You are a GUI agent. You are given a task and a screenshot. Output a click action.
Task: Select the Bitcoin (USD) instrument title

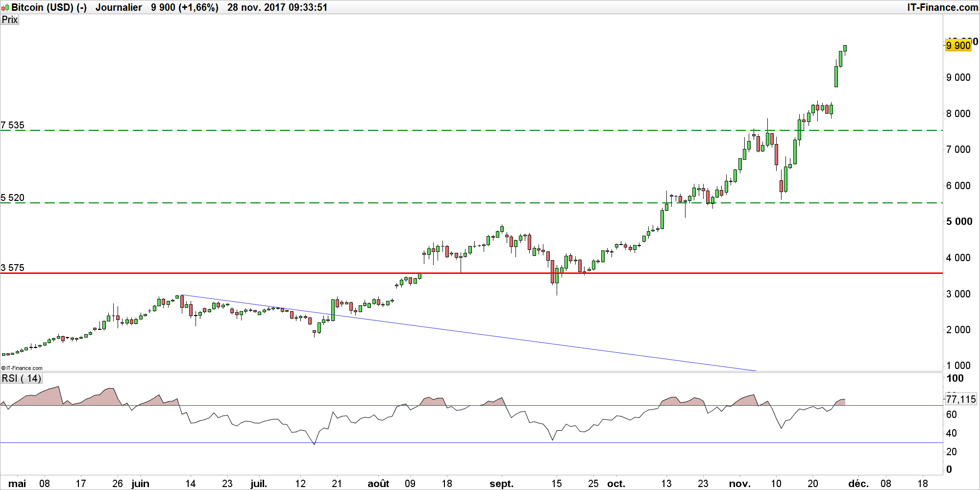click(49, 7)
